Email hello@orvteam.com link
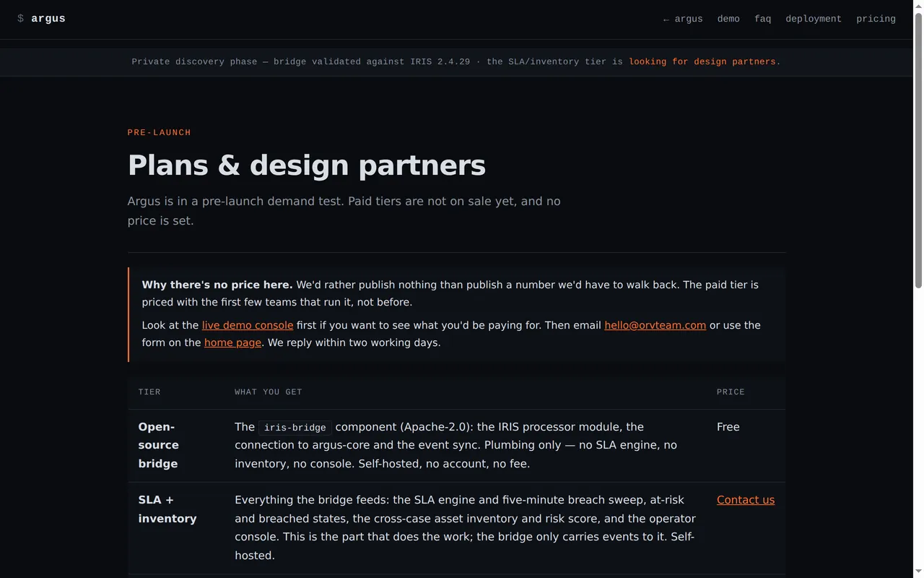The image size is (924, 578). pyautogui.click(x=655, y=325)
